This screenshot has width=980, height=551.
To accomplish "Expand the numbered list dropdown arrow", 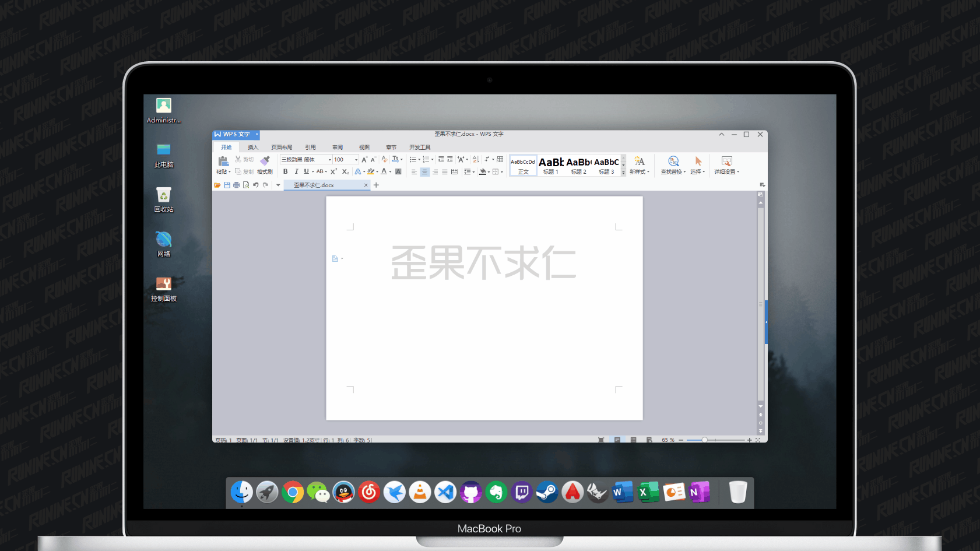I will click(x=433, y=159).
